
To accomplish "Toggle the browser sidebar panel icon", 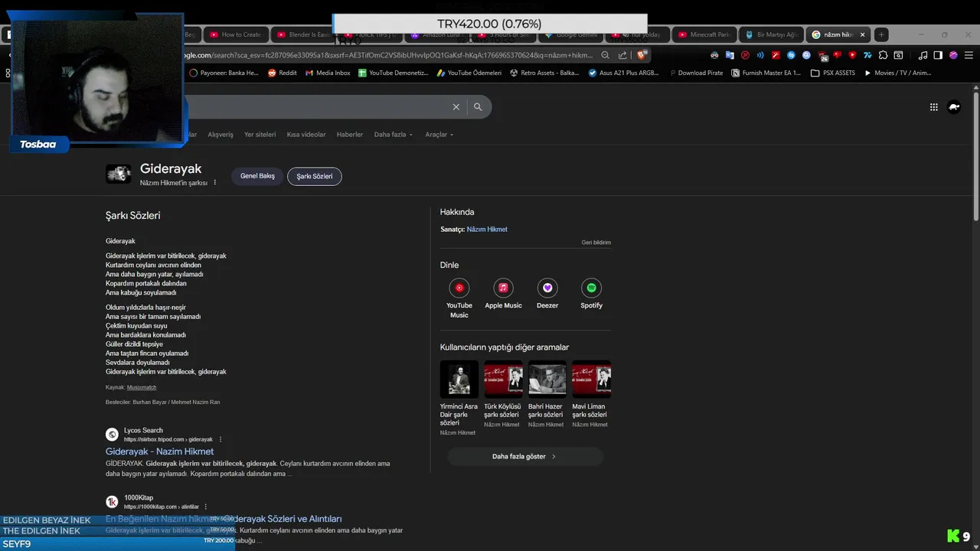I will [938, 55].
